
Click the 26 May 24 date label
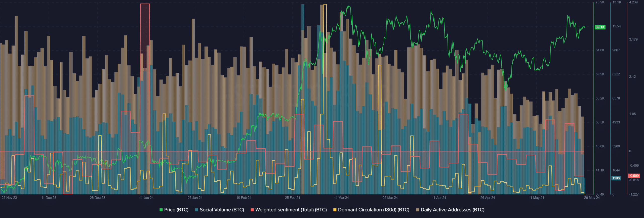point(592,198)
